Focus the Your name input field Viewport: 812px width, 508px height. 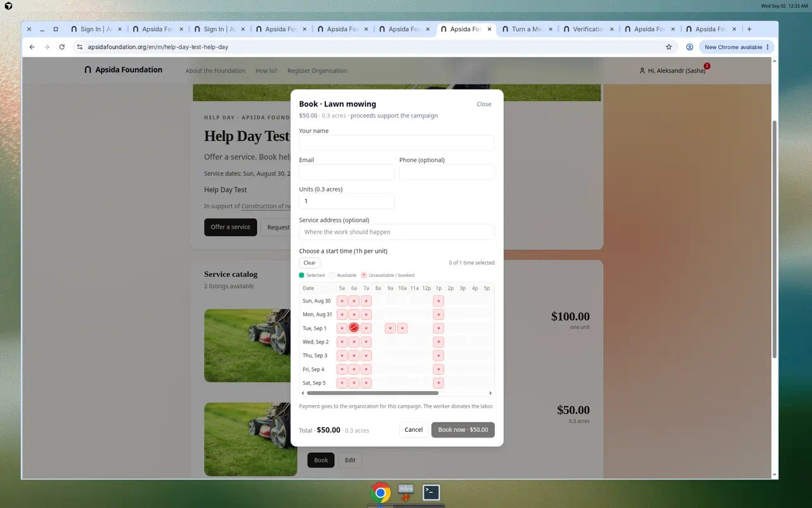396,143
